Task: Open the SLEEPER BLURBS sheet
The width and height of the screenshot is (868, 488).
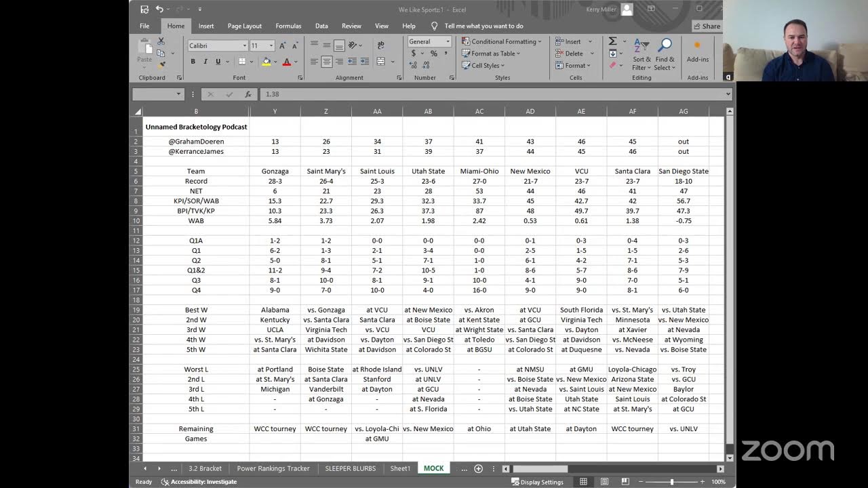Action: 350,468
